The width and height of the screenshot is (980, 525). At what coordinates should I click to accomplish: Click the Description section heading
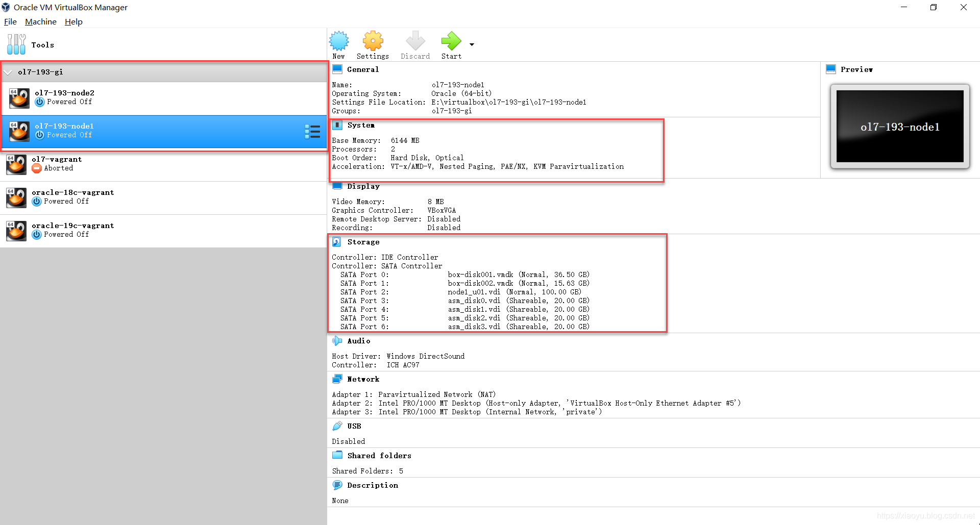pyautogui.click(x=373, y=485)
